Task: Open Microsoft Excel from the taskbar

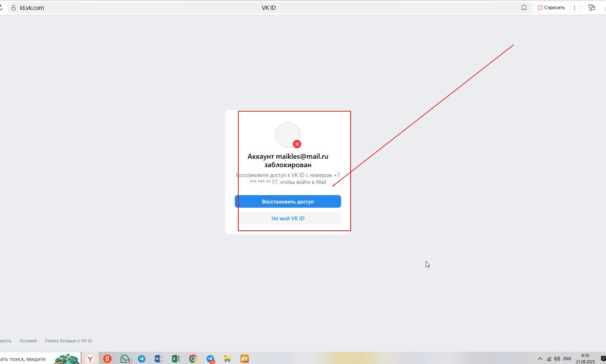Action: coord(176,359)
